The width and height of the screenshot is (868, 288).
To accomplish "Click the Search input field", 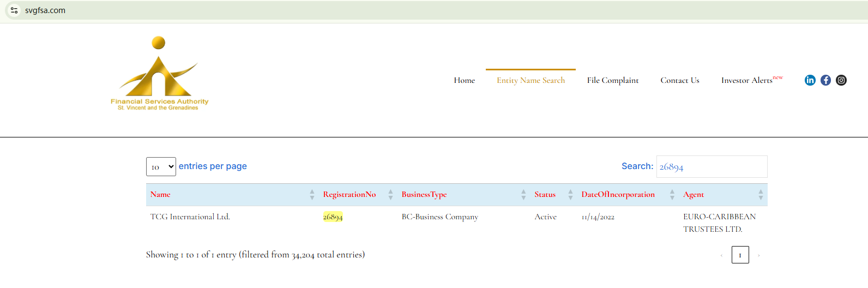I will coord(712,166).
